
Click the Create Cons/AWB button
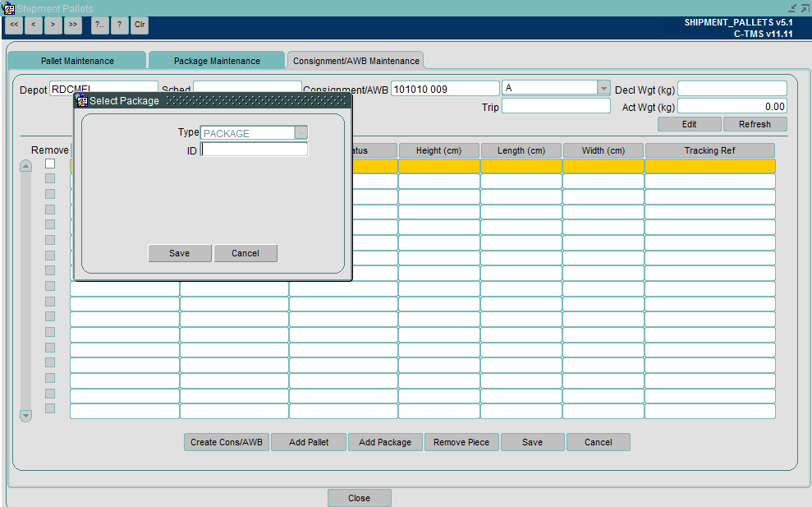click(x=227, y=442)
